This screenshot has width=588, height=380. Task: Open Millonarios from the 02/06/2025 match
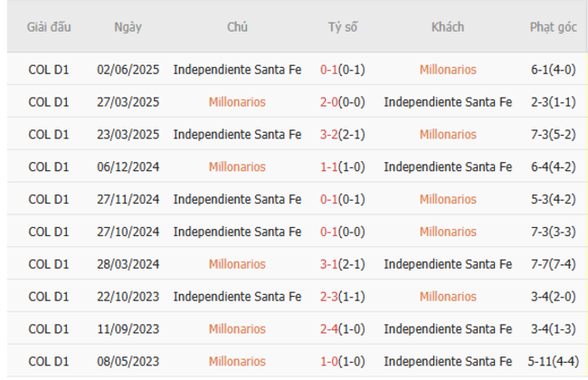[448, 70]
